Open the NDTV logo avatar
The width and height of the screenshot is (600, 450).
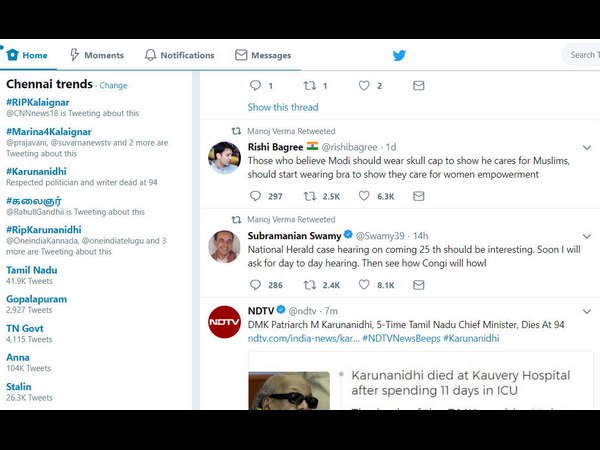225,322
